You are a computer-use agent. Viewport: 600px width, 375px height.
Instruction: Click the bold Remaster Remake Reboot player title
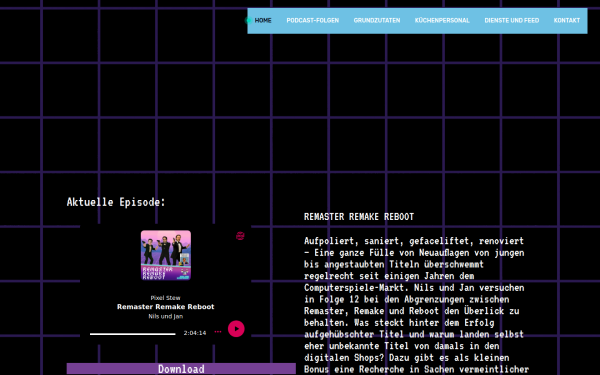[166, 307]
